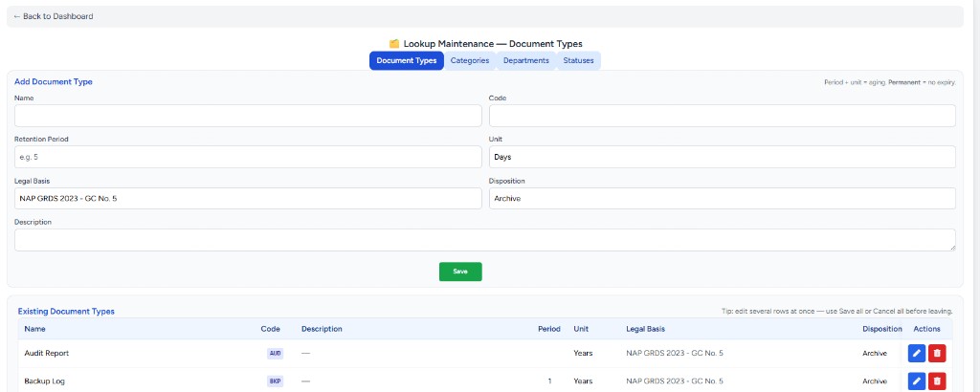
Task: Click the BKP code badge
Action: click(x=275, y=381)
